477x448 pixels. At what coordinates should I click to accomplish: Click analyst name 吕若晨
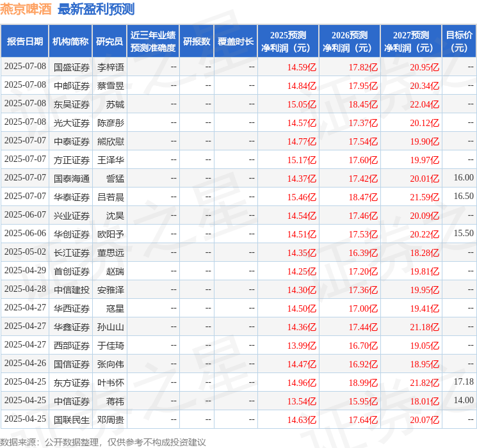[x=111, y=197]
